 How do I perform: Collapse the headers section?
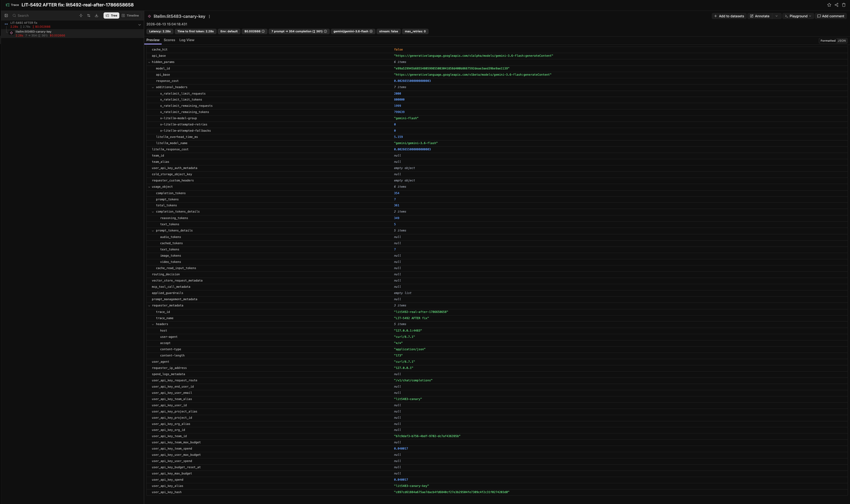[x=153, y=324]
